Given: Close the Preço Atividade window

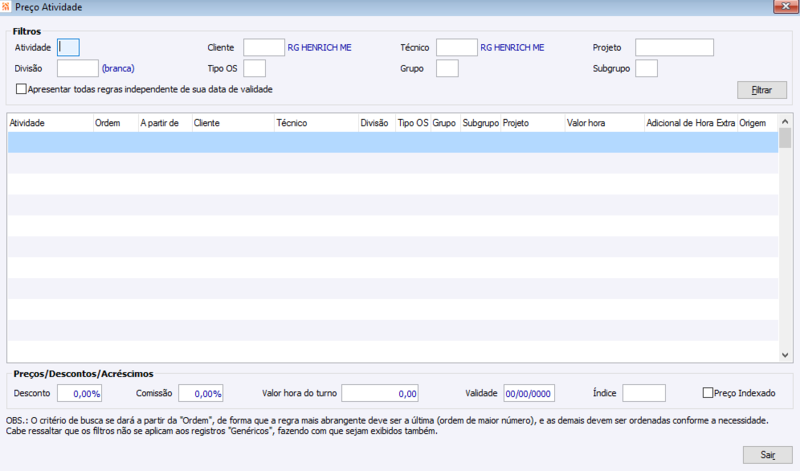Looking at the screenshot, I should pos(785,6).
